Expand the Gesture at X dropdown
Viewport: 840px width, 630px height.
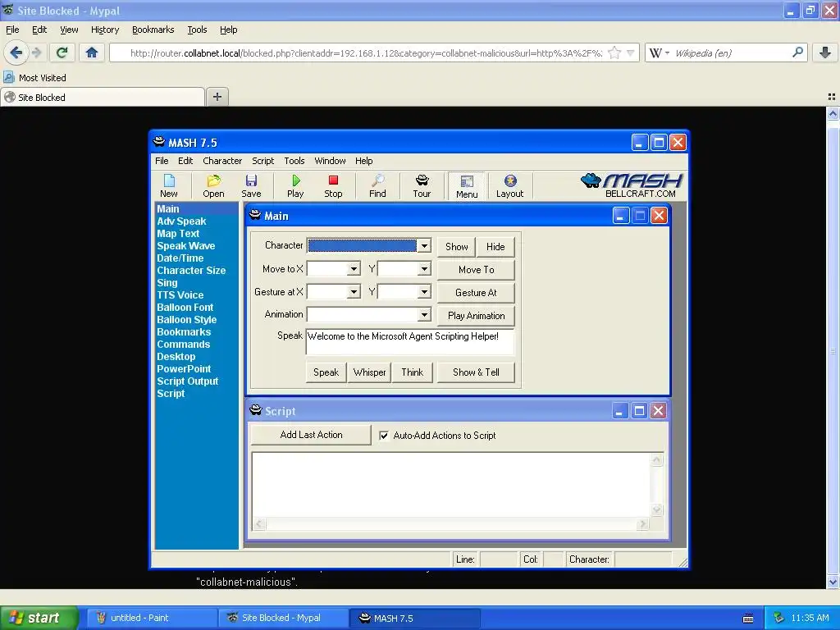pyautogui.click(x=354, y=292)
